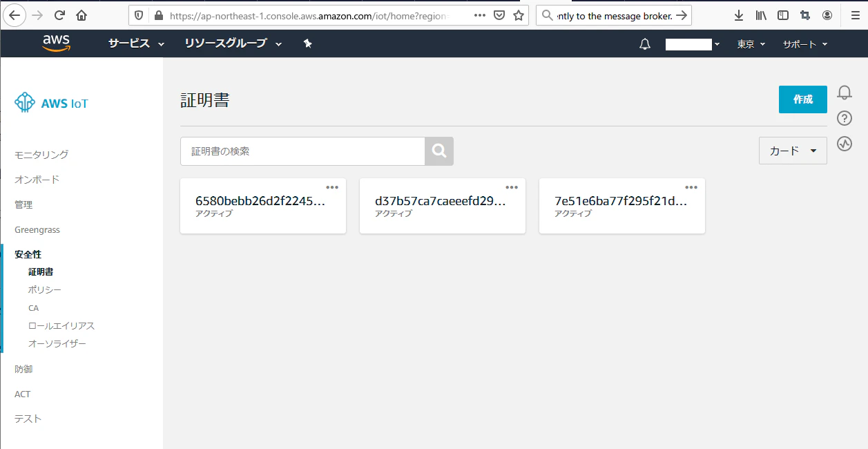Viewport: 868px width, 449px height.
Task: Open options menu for certificate d37b57ca7caeeefd29
Action: point(512,187)
